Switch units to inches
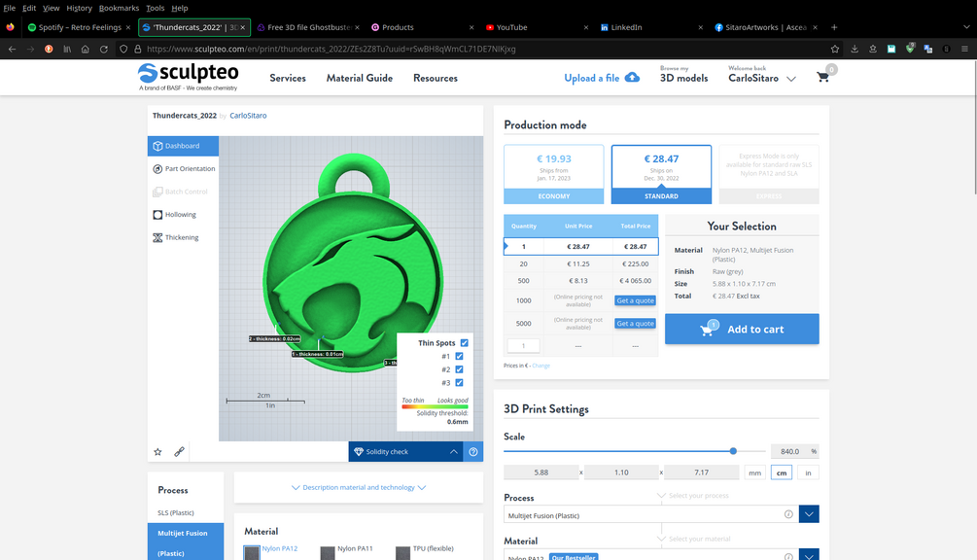The height and width of the screenshot is (560, 977). [808, 472]
